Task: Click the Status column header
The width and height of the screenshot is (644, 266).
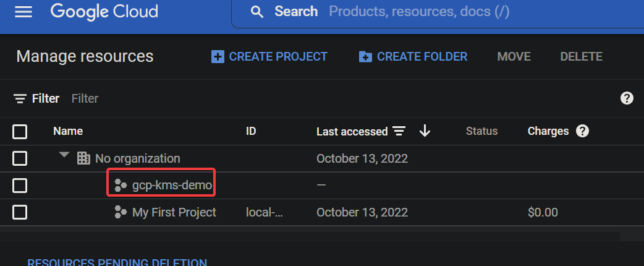Action: coord(482,131)
